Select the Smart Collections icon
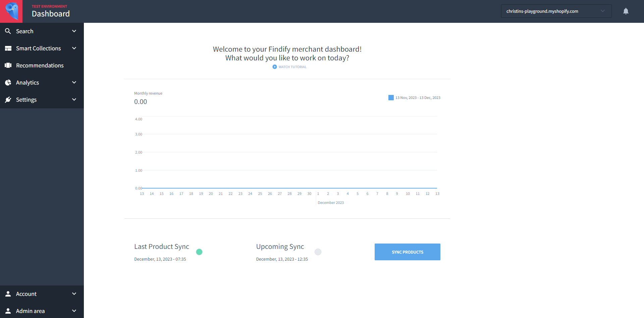The image size is (644, 318). tap(8, 48)
